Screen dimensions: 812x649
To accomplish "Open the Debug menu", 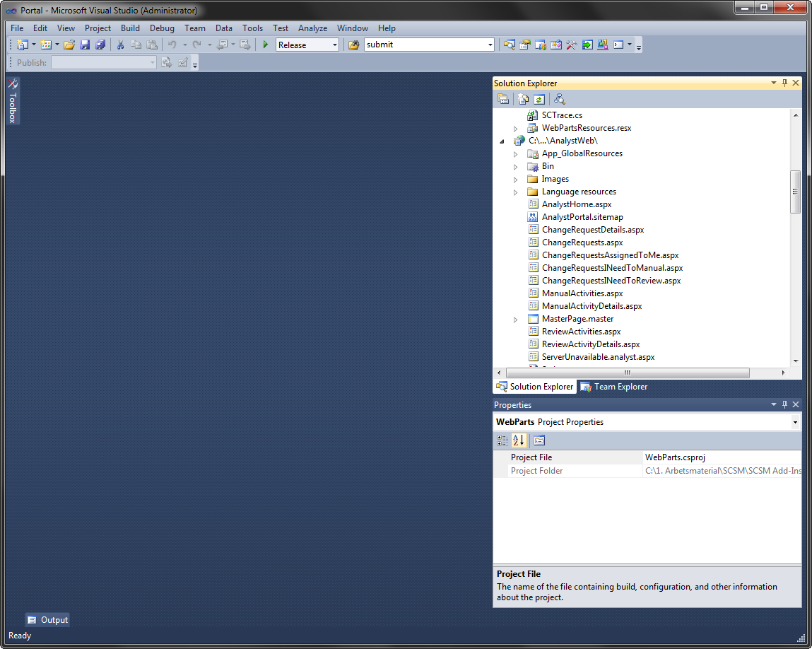I will (162, 28).
